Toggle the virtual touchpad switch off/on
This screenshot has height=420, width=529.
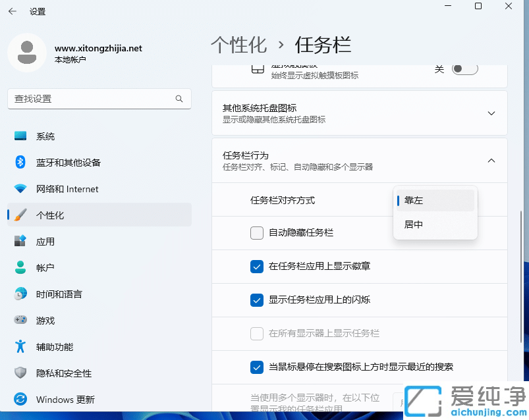tap(465, 69)
